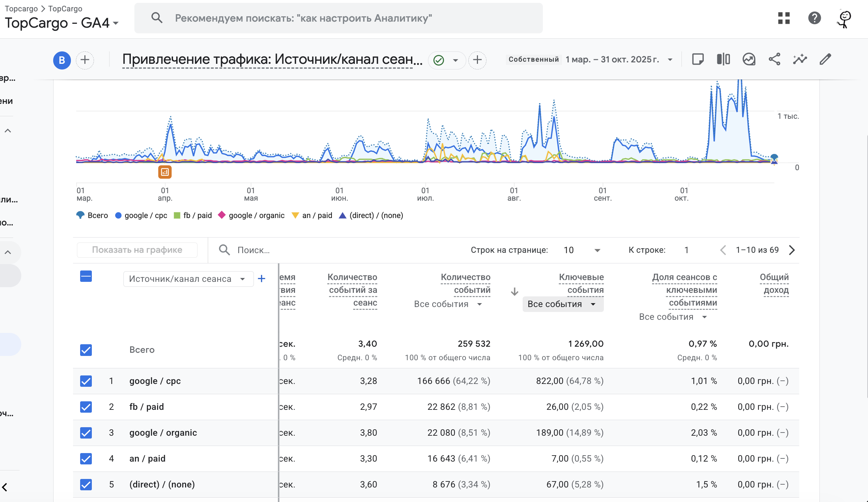This screenshot has width=868, height=502.
Task: Open the annotations note icon
Action: (697, 59)
